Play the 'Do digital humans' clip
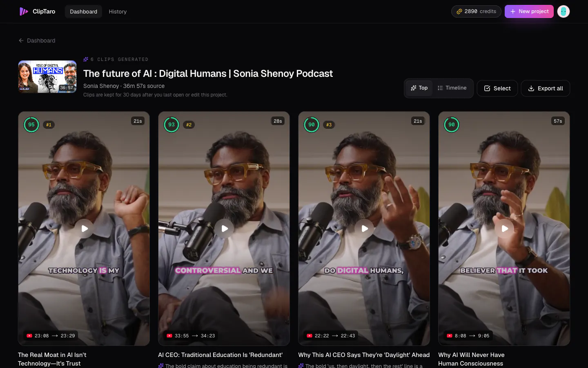 [x=364, y=229]
